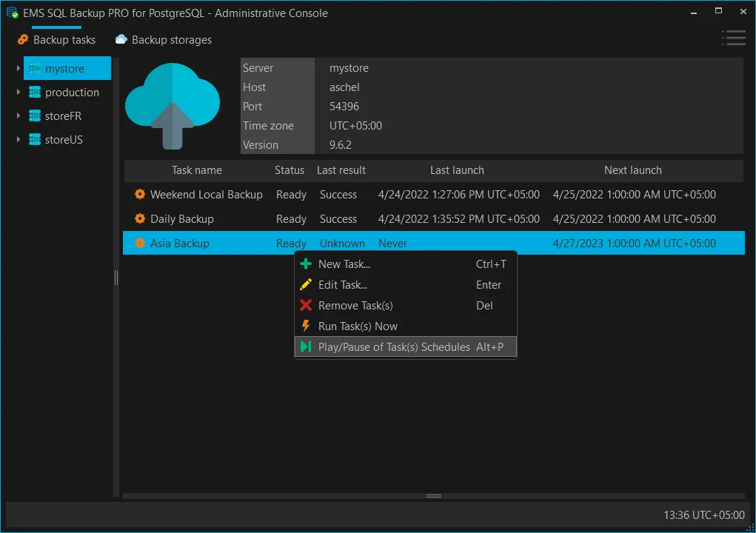Expand the mystore server node
This screenshot has height=533, width=756.
click(x=18, y=69)
